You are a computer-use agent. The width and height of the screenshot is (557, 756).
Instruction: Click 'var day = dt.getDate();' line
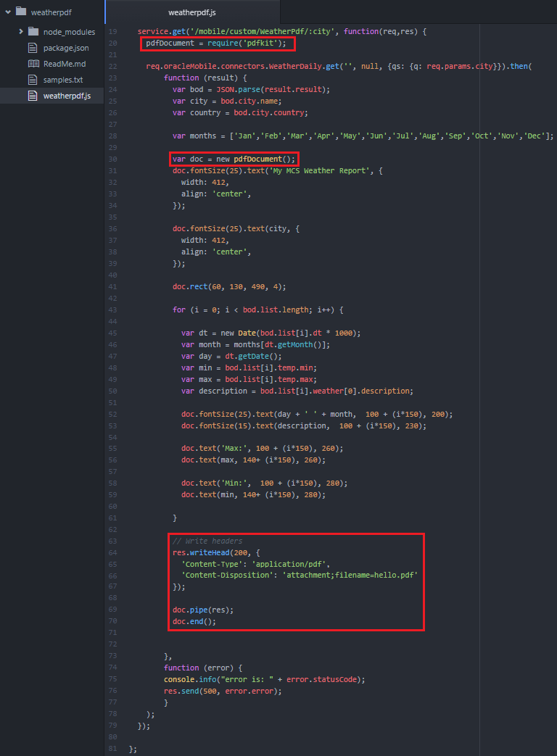click(x=231, y=357)
